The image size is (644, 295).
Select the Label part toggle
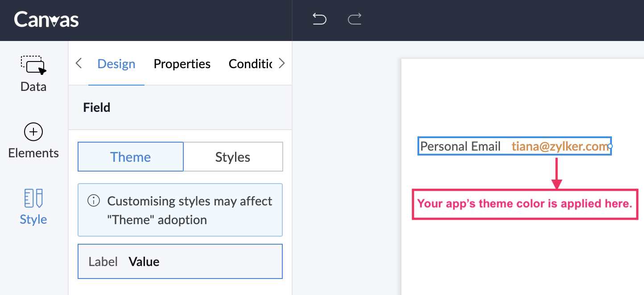[x=103, y=262]
